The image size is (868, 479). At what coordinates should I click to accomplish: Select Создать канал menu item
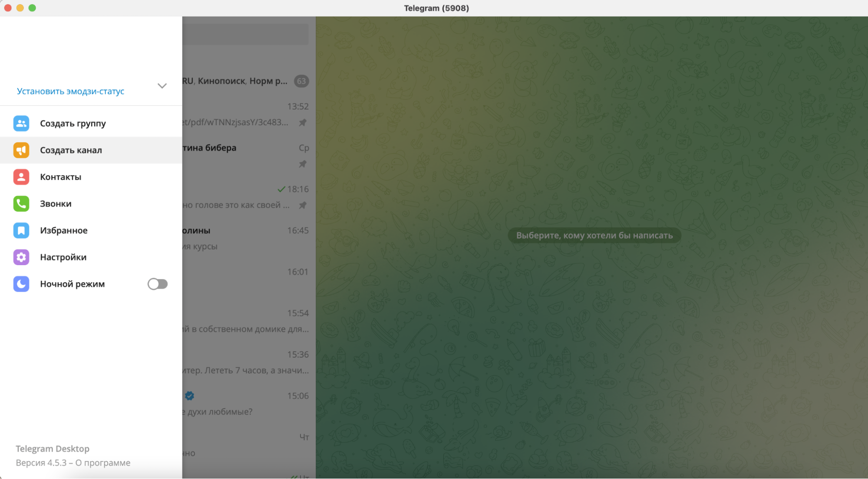(91, 150)
